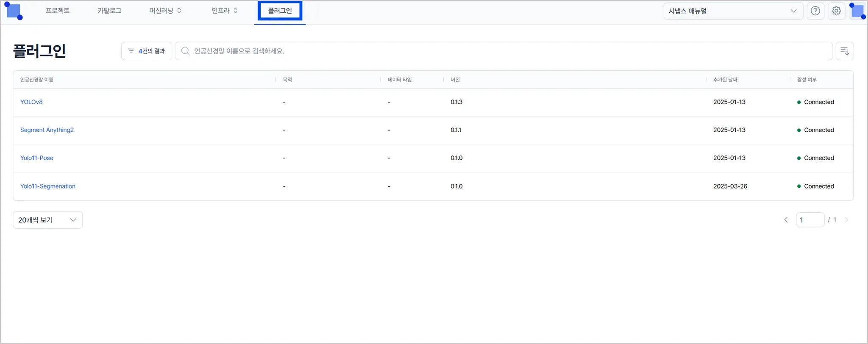The image size is (868, 344).
Task: Click date 2025-03-26 in Yolo11-Segmenation row
Action: 730,186
